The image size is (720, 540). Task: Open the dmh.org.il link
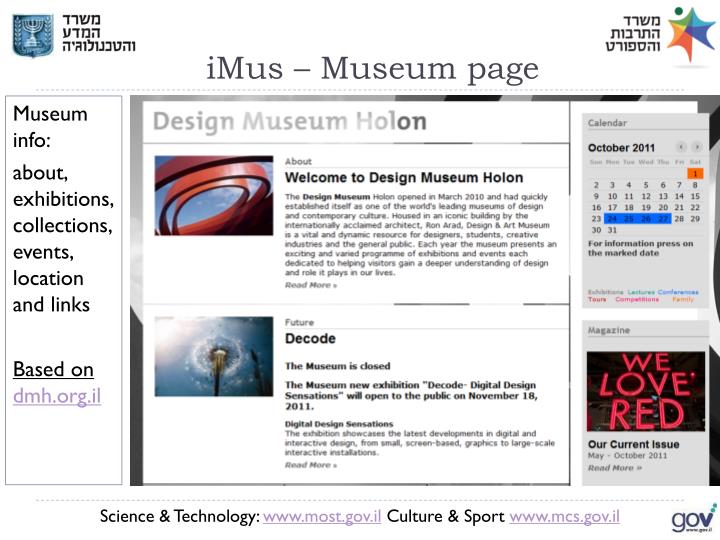click(x=57, y=396)
